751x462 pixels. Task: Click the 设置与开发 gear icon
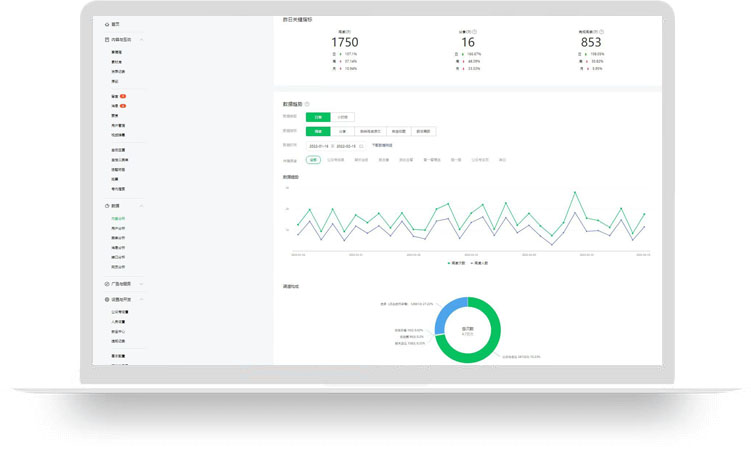click(106, 299)
